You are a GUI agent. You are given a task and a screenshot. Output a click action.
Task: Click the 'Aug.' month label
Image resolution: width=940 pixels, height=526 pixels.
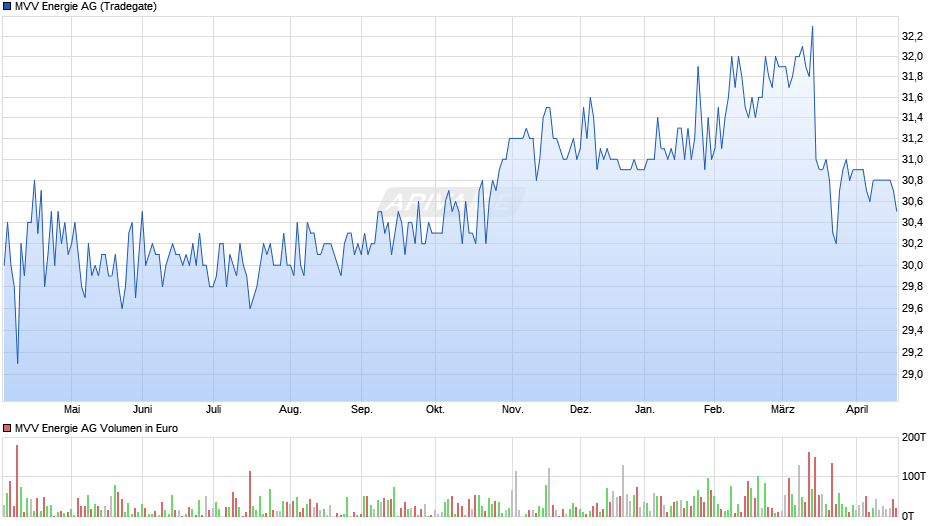click(x=290, y=410)
